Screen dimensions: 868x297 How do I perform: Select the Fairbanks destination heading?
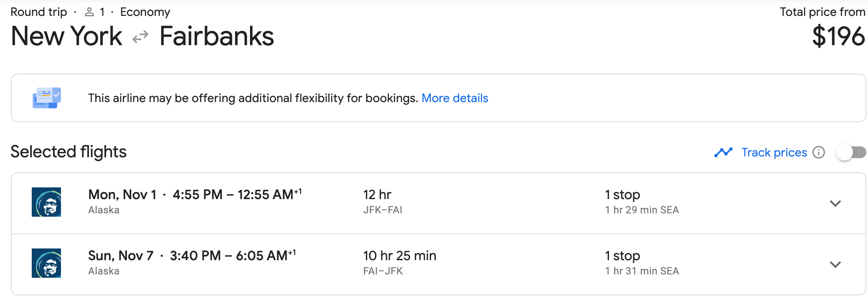pyautogui.click(x=217, y=36)
